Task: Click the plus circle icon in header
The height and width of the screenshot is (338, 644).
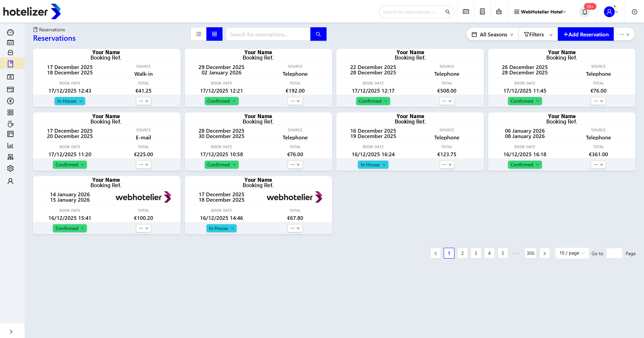Action: [x=635, y=12]
